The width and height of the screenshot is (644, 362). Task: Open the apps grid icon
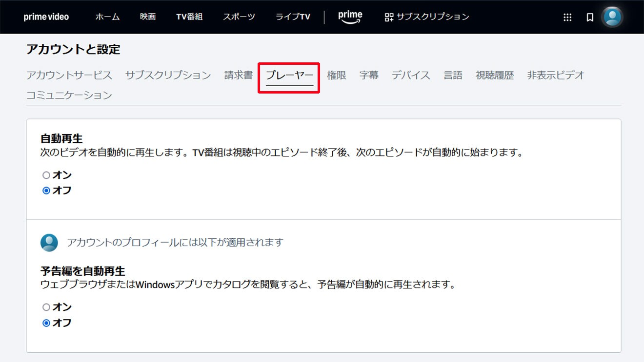pyautogui.click(x=567, y=18)
